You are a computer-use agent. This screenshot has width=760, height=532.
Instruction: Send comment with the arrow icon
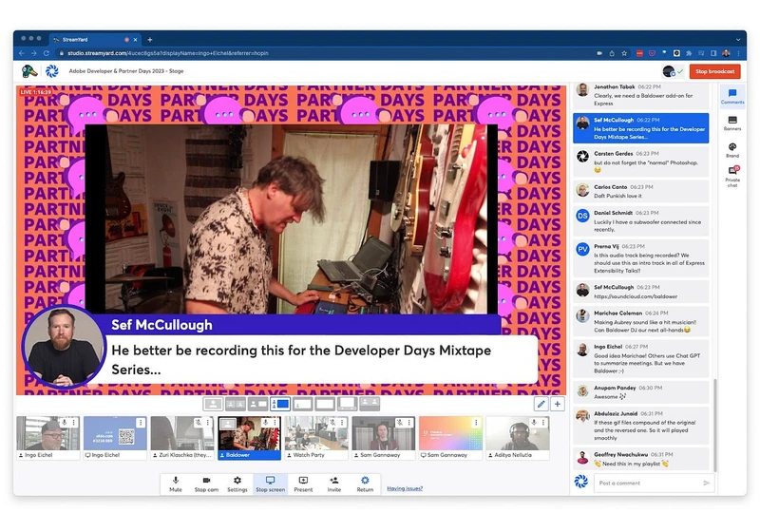[x=706, y=483]
